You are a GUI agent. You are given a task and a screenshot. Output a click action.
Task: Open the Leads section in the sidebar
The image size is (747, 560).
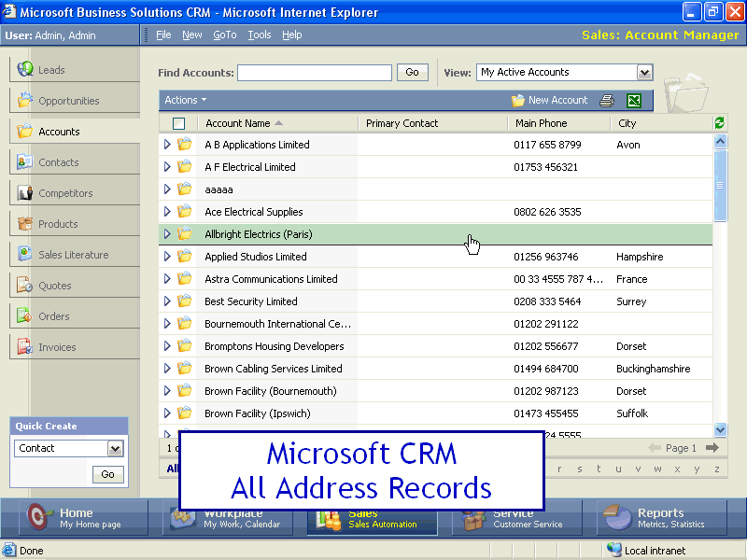coord(56,69)
